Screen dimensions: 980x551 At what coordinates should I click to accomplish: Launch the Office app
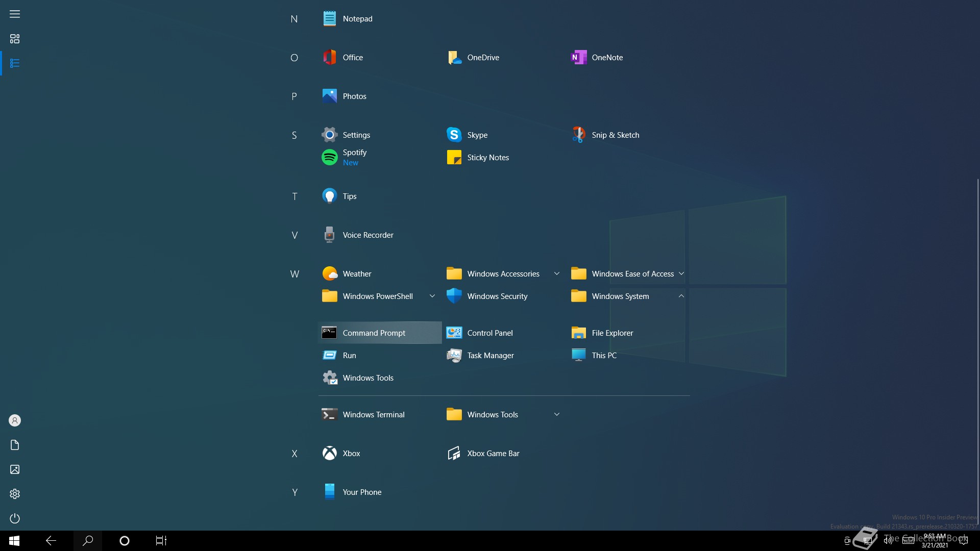pyautogui.click(x=380, y=58)
